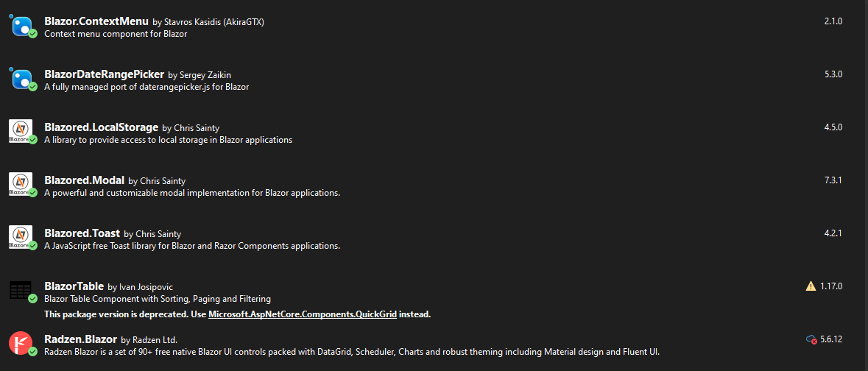This screenshot has height=371, width=868.
Task: Click the BlazorDateRangePicker package icon
Action: pos(22,79)
